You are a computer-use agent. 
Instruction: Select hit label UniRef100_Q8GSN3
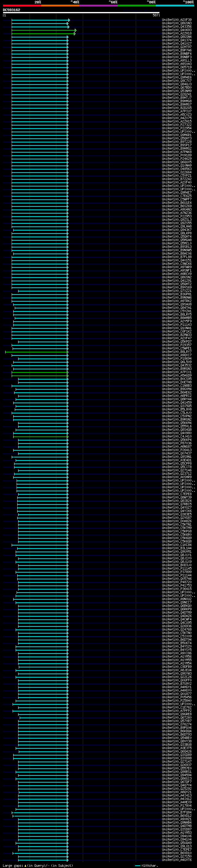click(x=177, y=23)
